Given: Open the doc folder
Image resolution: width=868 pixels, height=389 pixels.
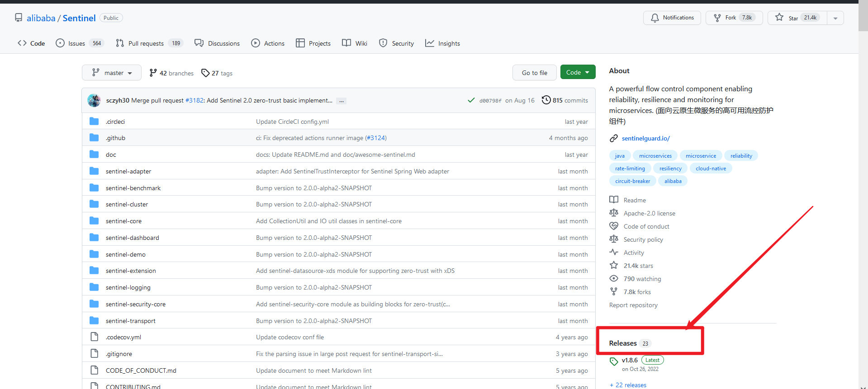Looking at the screenshot, I should click(111, 155).
